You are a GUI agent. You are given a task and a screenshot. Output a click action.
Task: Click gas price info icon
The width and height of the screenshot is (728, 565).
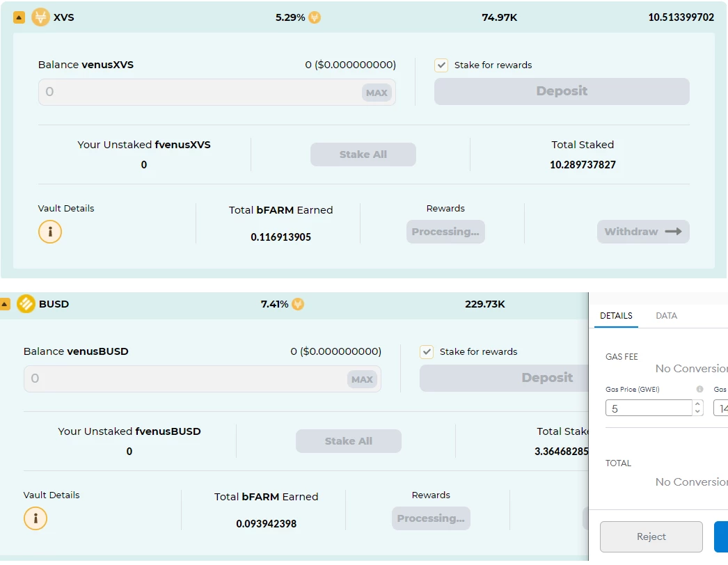coord(699,389)
